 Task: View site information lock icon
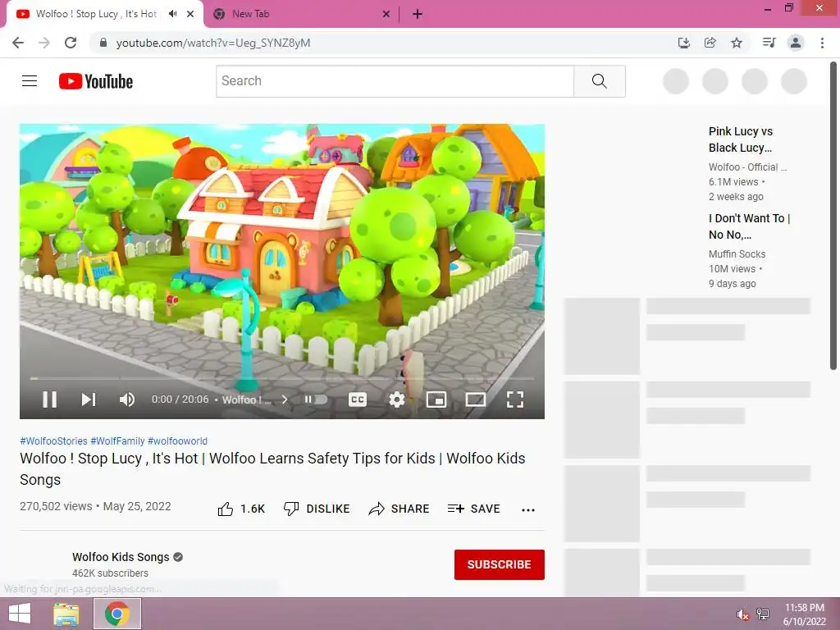tap(103, 43)
